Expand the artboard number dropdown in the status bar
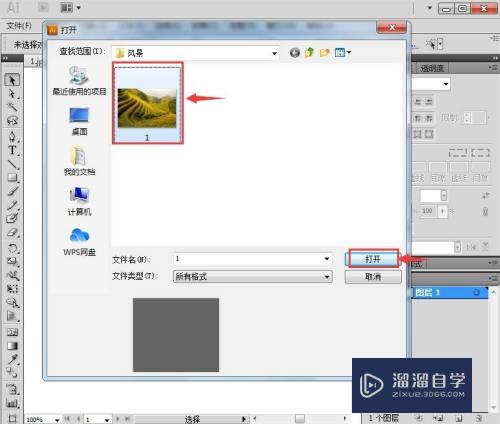The height and width of the screenshot is (424, 500). (x=107, y=420)
